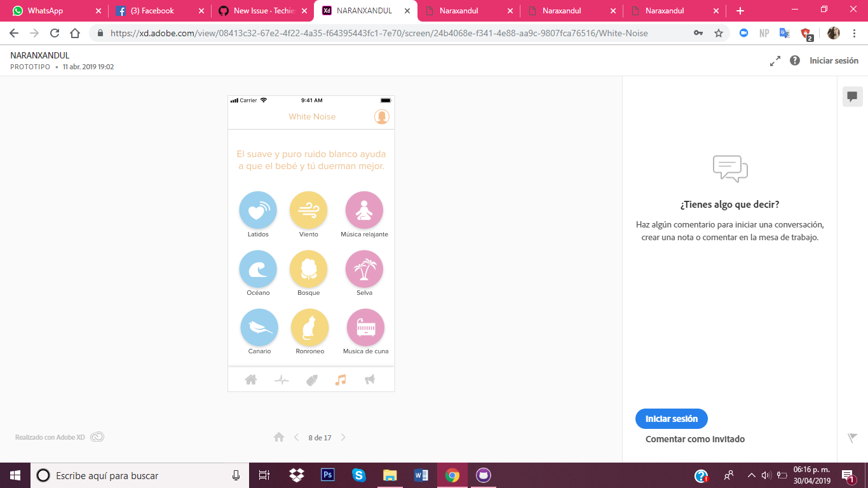The height and width of the screenshot is (488, 868).
Task: Click the ¿Tienes algo que decir? heading
Action: pyautogui.click(x=729, y=205)
